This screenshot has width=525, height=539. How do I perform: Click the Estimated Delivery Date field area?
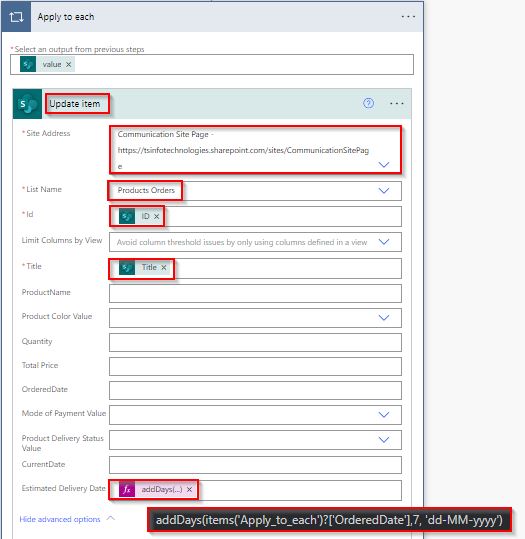[x=255, y=490]
